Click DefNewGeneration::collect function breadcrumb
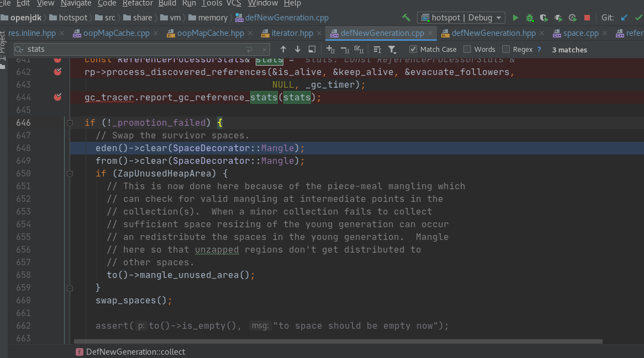The height and width of the screenshot is (358, 644). (x=130, y=352)
